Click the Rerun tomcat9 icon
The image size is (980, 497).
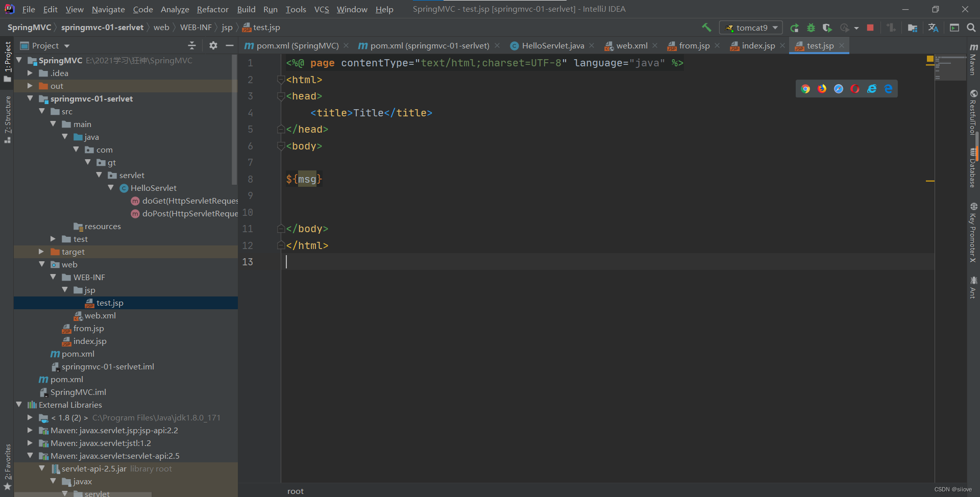(x=794, y=28)
